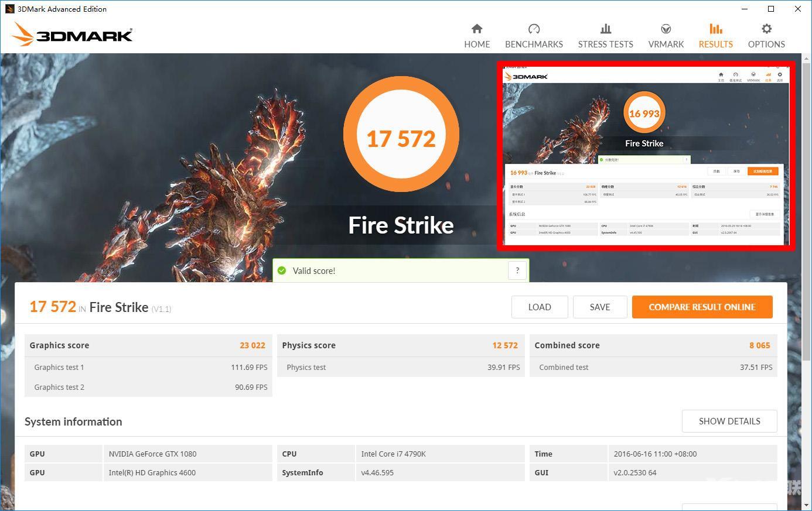Image resolution: width=812 pixels, height=511 pixels.
Task: Click the green valid score checkmark icon
Action: click(282, 270)
